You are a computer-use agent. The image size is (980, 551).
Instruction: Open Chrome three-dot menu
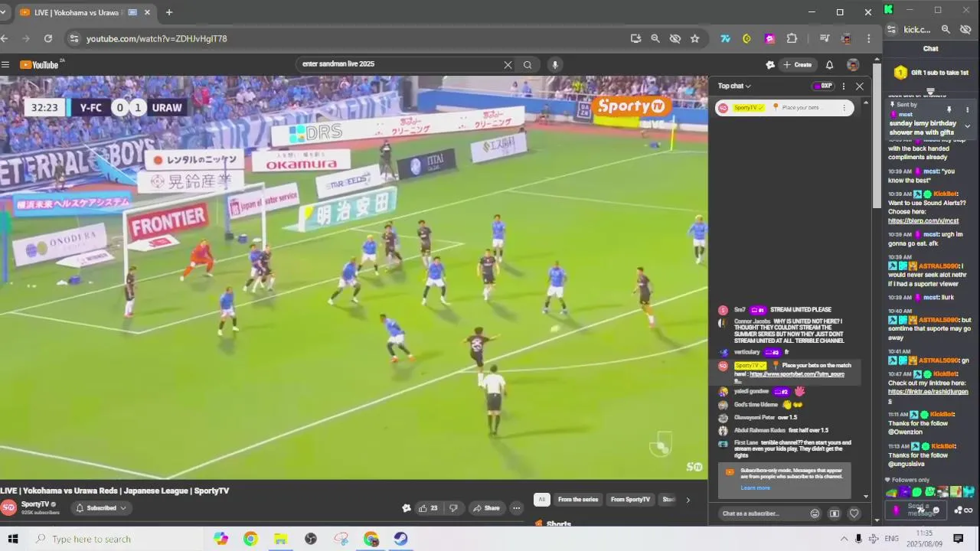pos(869,38)
